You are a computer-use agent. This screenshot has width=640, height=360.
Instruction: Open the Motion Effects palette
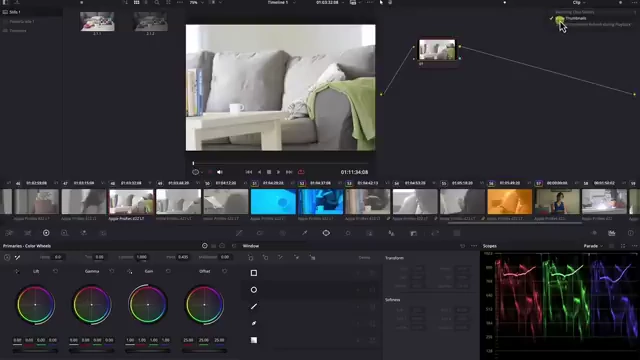tap(103, 233)
